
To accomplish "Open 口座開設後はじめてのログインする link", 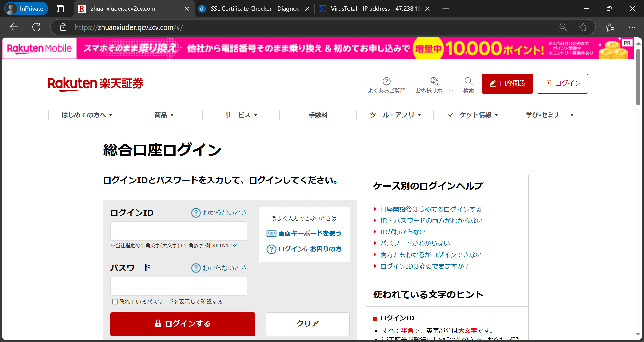I will [x=431, y=209].
